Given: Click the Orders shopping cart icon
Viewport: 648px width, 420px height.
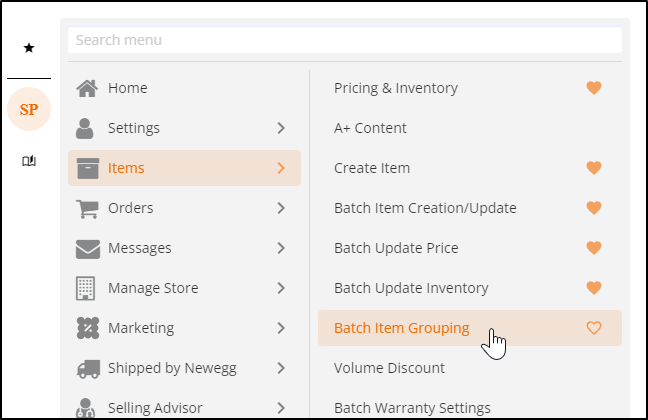Looking at the screenshot, I should pos(87,208).
